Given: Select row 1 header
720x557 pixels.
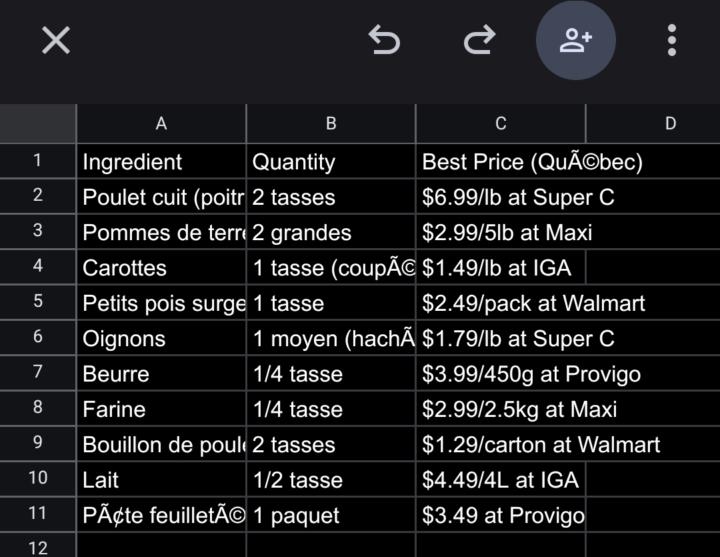Looking at the screenshot, I should tap(38, 161).
